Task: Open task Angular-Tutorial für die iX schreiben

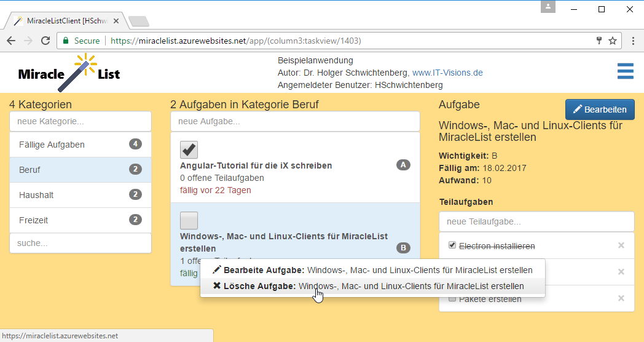Action: click(256, 165)
